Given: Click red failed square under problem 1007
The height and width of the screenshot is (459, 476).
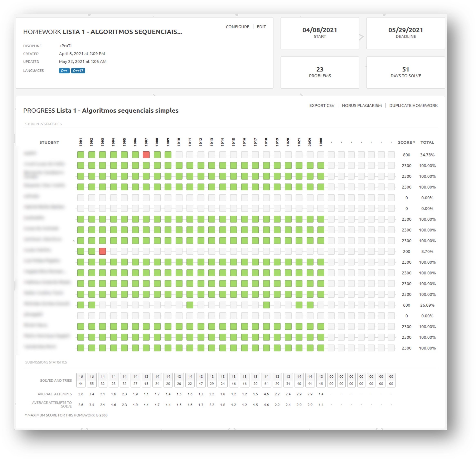Looking at the screenshot, I should coord(146,155).
